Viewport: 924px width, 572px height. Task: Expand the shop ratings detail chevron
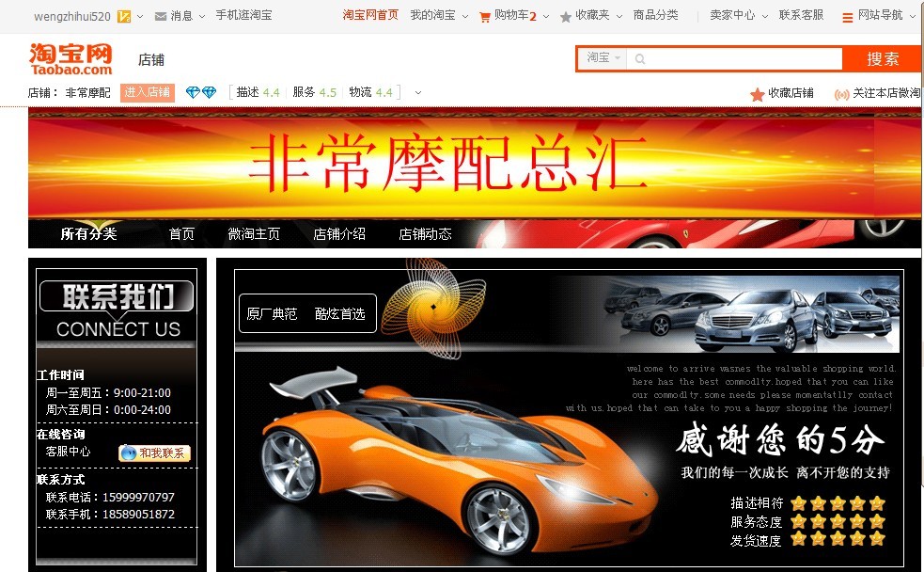point(417,92)
